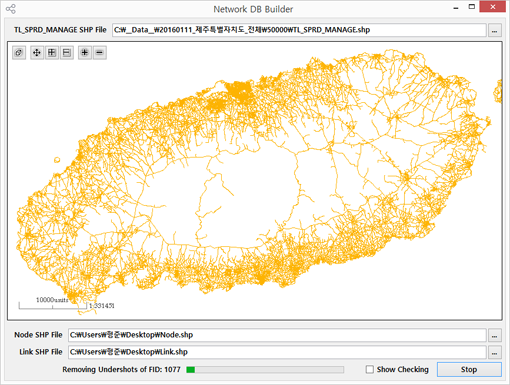The width and height of the screenshot is (510, 385).
Task: Click the full extent globe icon
Action: [x=19, y=53]
